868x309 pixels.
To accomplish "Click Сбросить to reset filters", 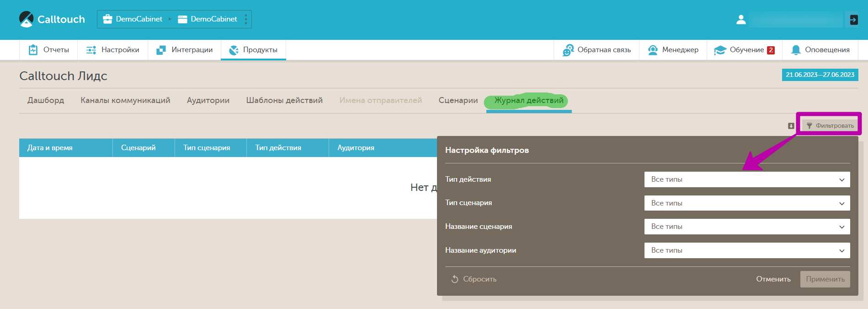I will point(474,279).
